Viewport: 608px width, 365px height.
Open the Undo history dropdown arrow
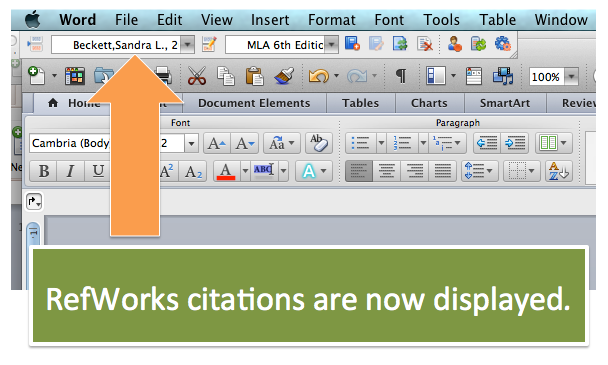336,76
